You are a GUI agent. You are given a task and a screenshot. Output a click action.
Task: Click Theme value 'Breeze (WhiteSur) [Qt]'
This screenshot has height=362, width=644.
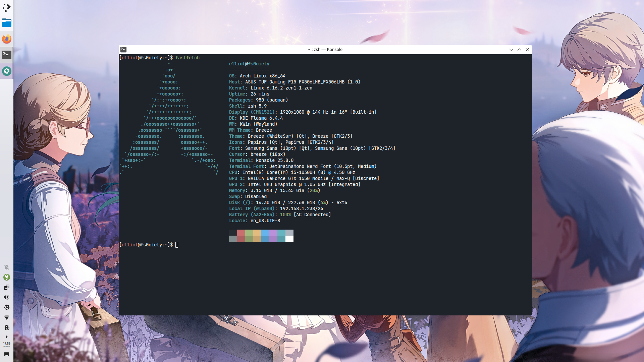point(277,136)
